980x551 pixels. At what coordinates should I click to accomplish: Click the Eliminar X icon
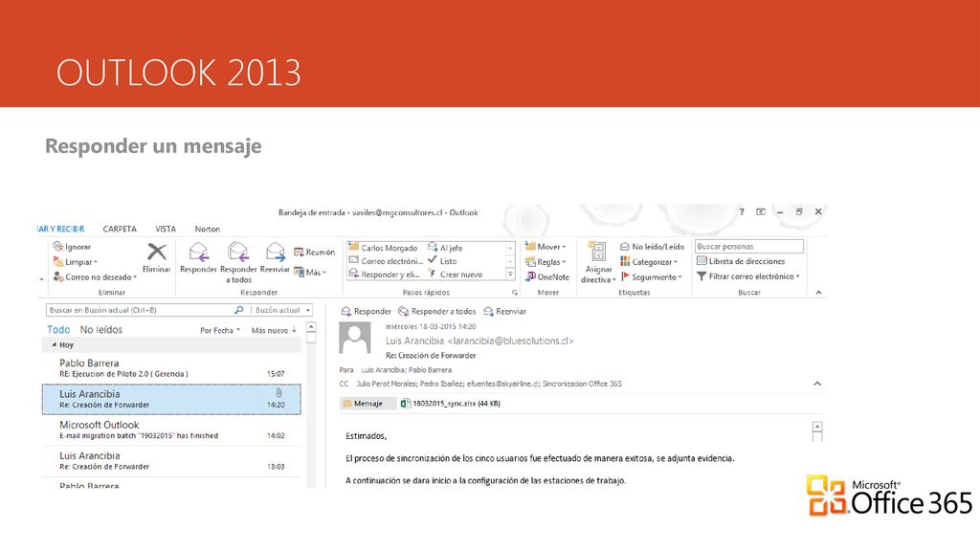click(x=156, y=252)
